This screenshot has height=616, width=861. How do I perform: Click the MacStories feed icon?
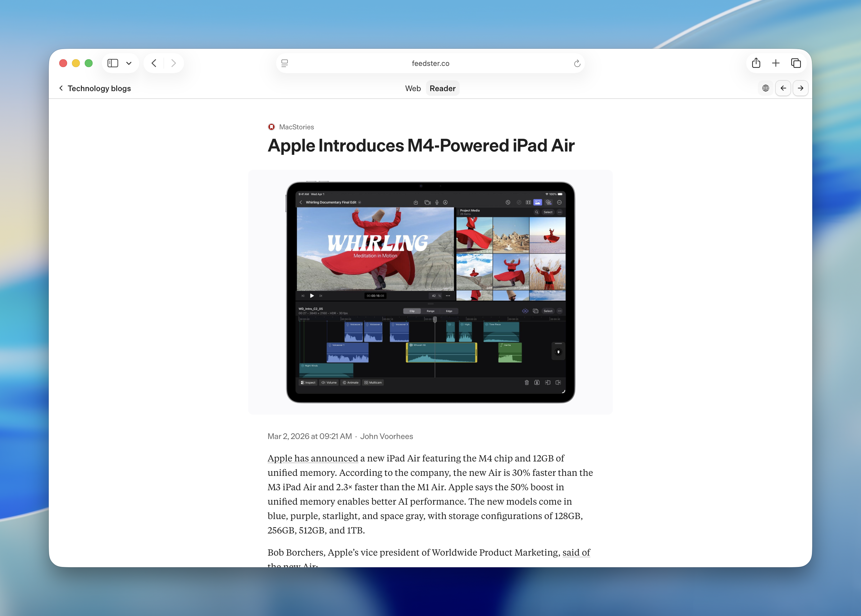click(271, 127)
